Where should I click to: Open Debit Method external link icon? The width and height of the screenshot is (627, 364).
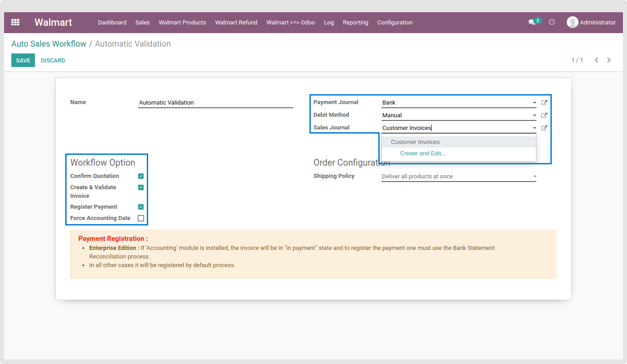[544, 115]
